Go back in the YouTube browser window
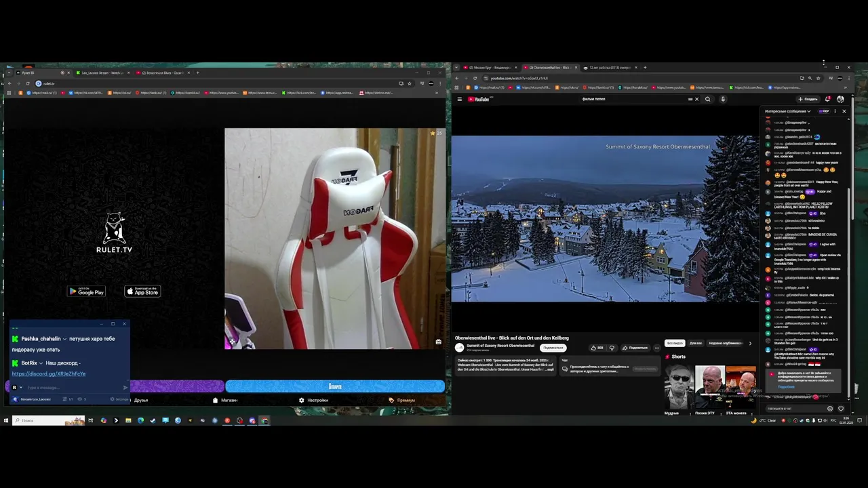Image resolution: width=868 pixels, height=488 pixels. [x=456, y=78]
